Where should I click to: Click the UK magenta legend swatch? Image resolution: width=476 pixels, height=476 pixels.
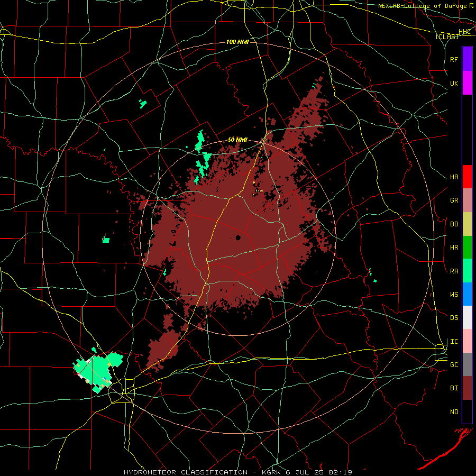(467, 83)
